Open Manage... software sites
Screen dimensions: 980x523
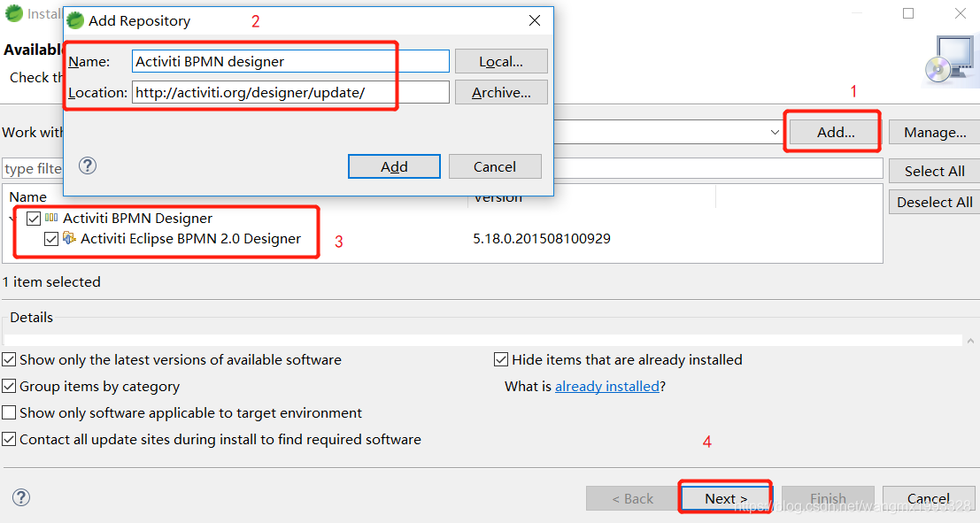(x=934, y=133)
